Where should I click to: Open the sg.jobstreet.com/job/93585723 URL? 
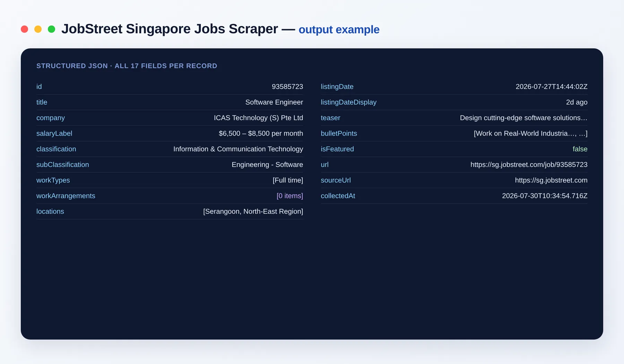(x=529, y=165)
